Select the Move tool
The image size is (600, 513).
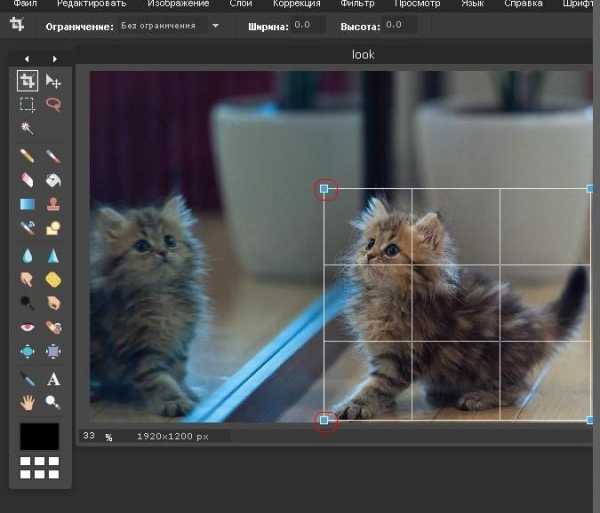[x=53, y=81]
